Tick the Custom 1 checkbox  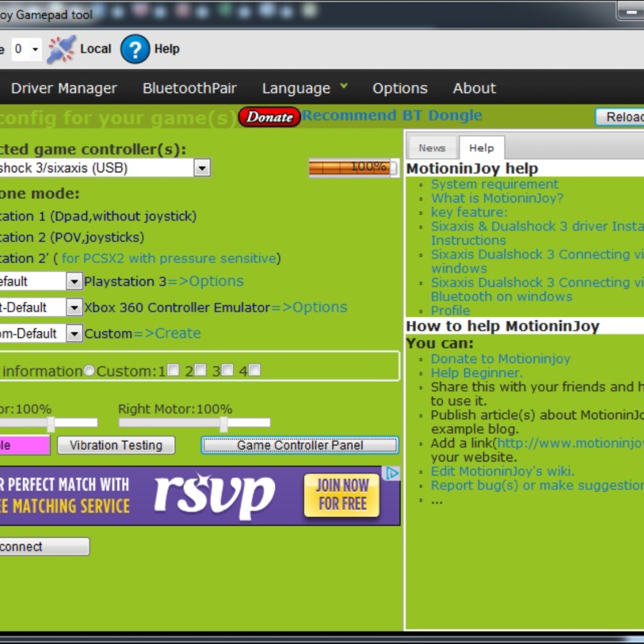[x=173, y=370]
